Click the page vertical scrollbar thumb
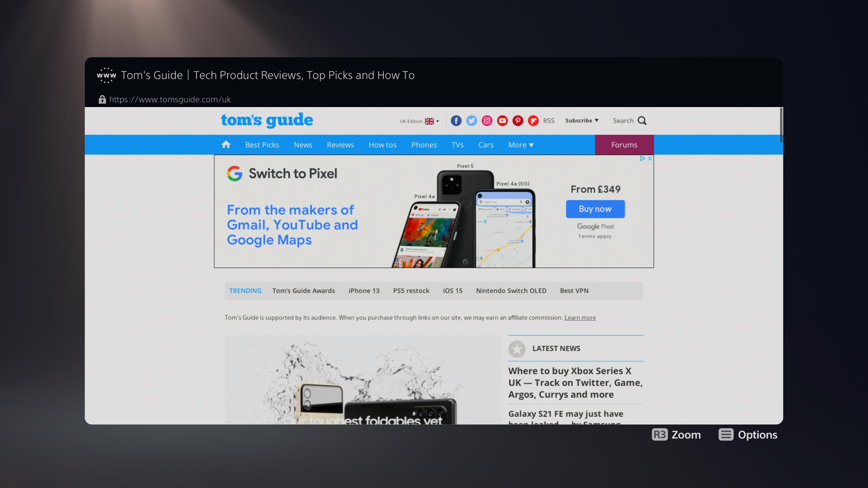This screenshot has width=868, height=488. coord(781,125)
